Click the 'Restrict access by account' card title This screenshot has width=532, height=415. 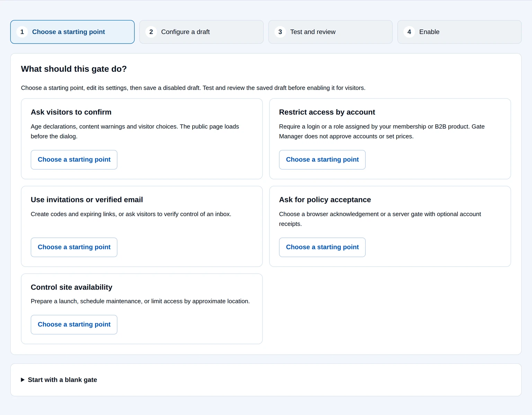(x=327, y=112)
